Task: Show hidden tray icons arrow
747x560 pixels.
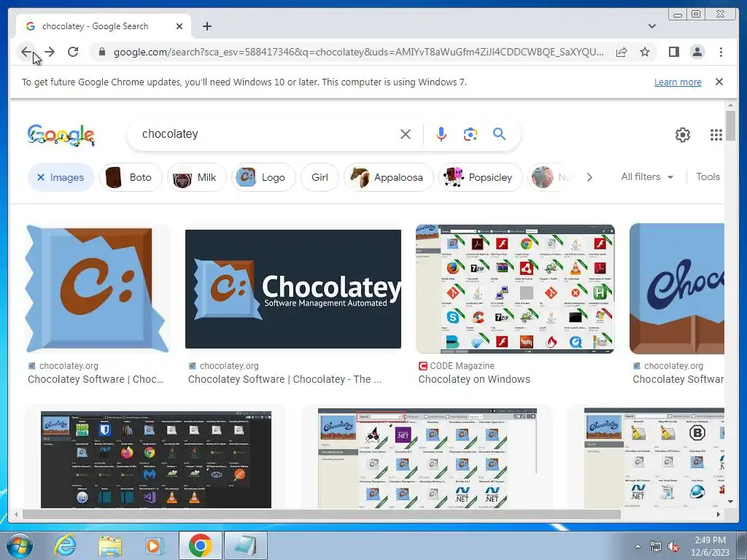Action: (x=638, y=546)
